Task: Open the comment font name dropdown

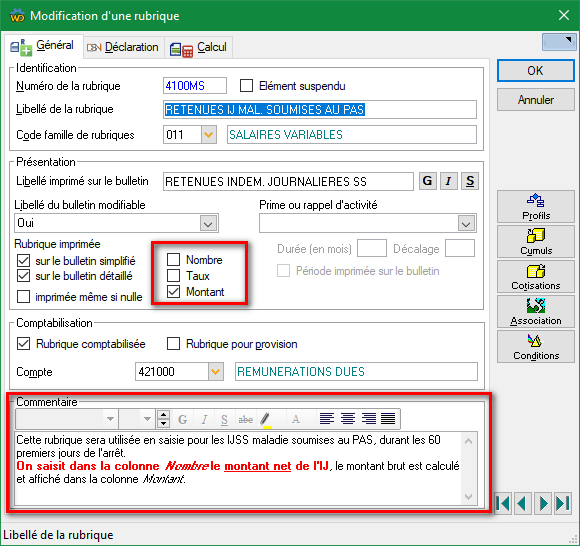Action: coord(110,419)
